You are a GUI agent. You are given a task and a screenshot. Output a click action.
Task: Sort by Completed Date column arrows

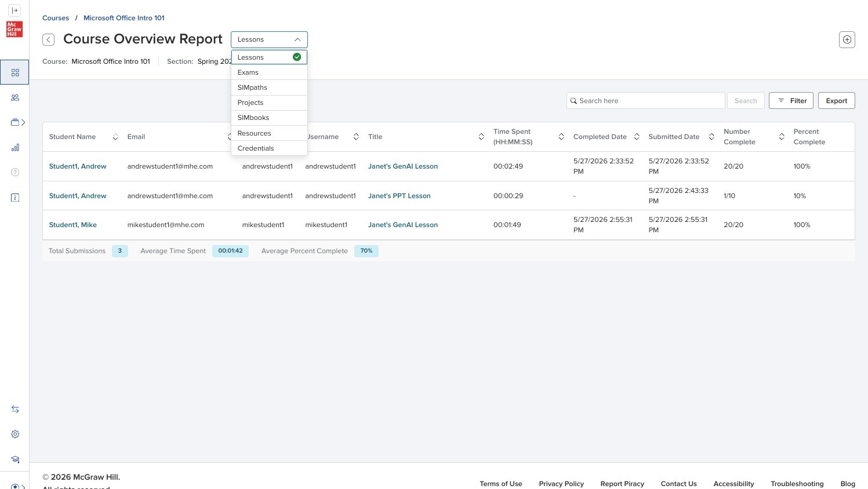(637, 137)
